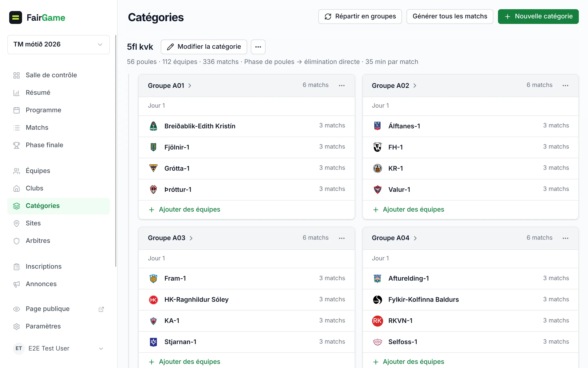Click external link icon beside Page publique
This screenshot has width=588, height=368.
tap(101, 309)
